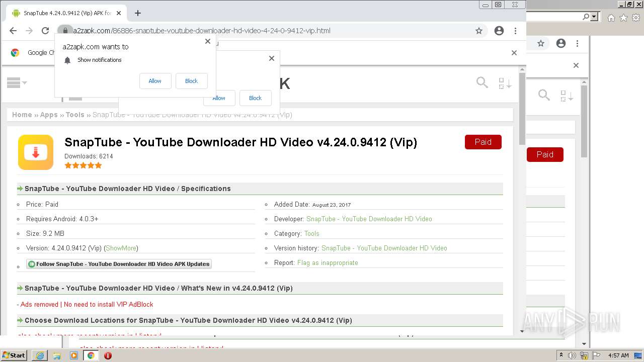Open the Tools breadcrumb link

tap(75, 115)
